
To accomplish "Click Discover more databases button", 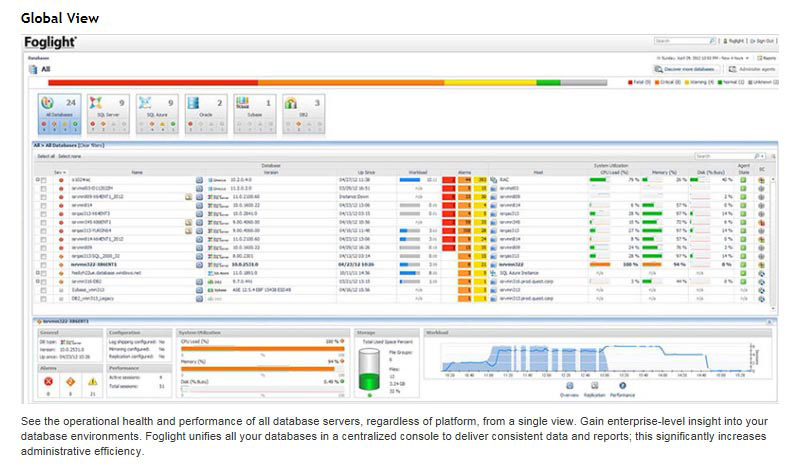I will [687, 69].
